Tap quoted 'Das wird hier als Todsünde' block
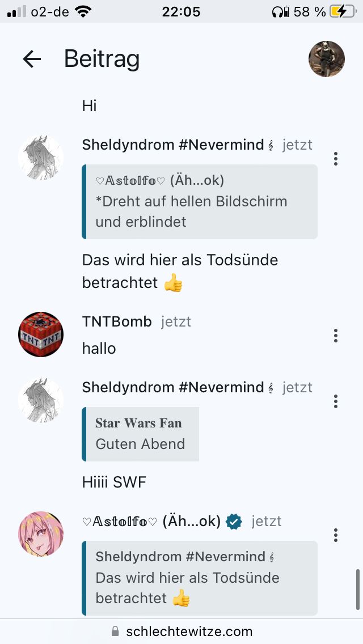Screen dimensions: 363x644 pyautogui.click(x=200, y=578)
